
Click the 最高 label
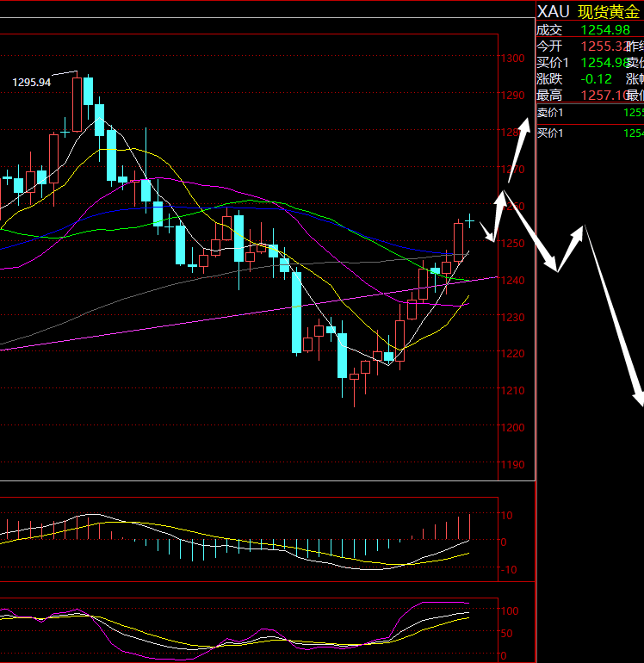pyautogui.click(x=549, y=95)
